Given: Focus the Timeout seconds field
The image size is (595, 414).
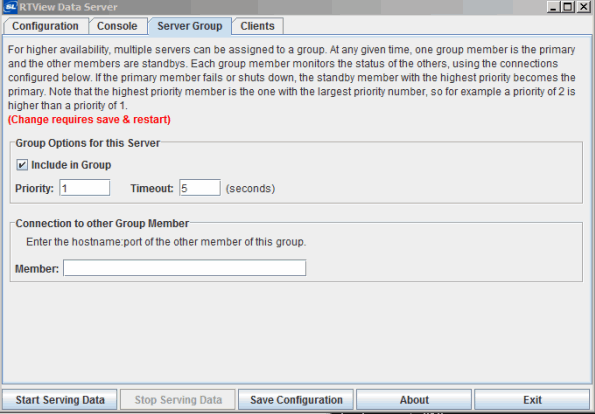Looking at the screenshot, I should click(x=200, y=188).
